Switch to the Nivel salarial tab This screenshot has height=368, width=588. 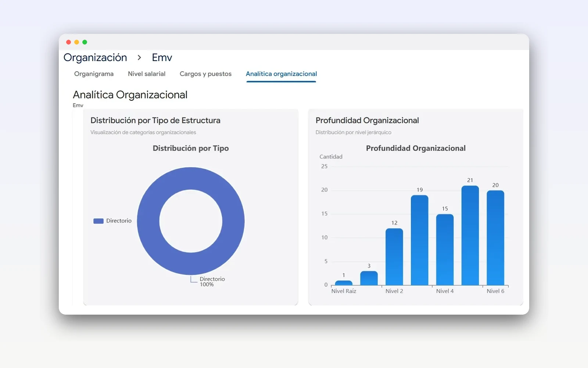point(147,74)
